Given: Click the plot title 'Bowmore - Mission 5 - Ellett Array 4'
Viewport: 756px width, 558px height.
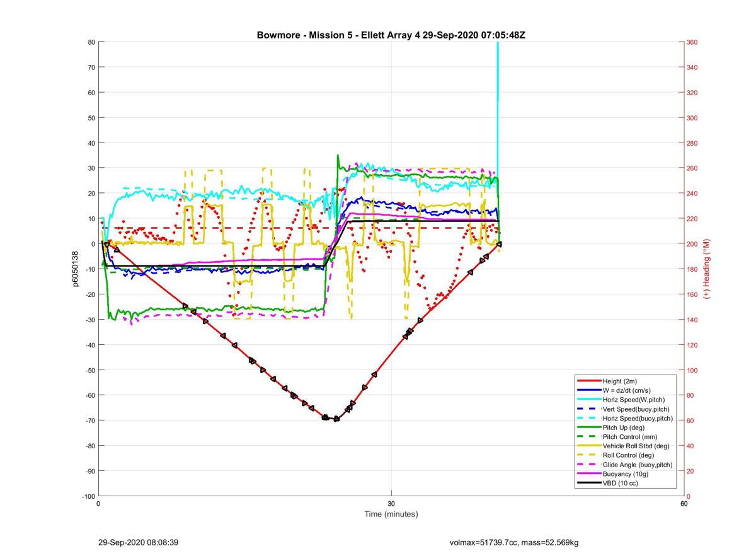Looking at the screenshot, I should [x=339, y=35].
